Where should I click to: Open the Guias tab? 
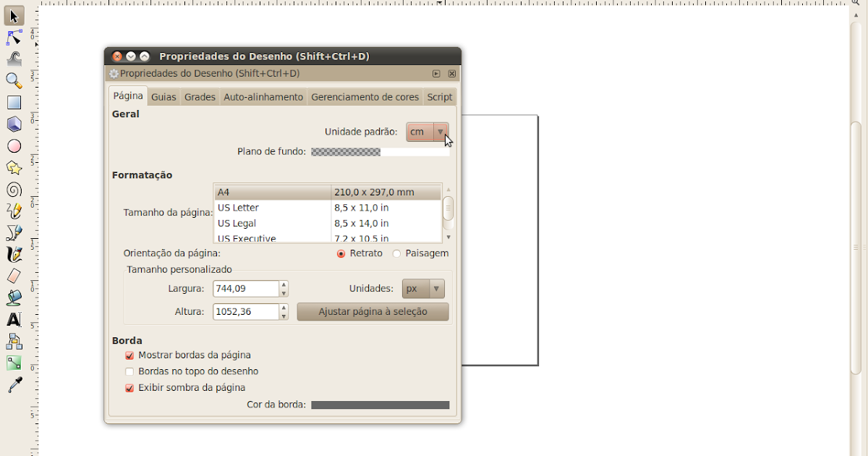coord(163,97)
